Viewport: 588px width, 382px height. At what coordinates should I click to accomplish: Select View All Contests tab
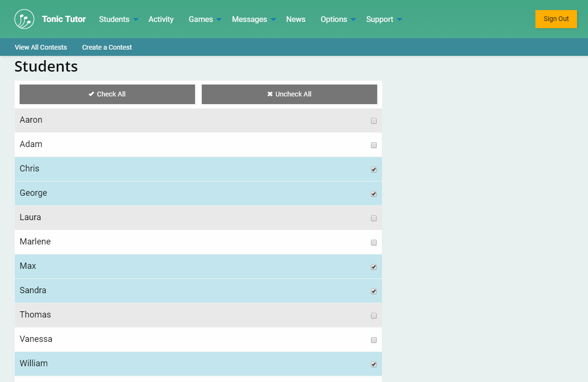(41, 47)
